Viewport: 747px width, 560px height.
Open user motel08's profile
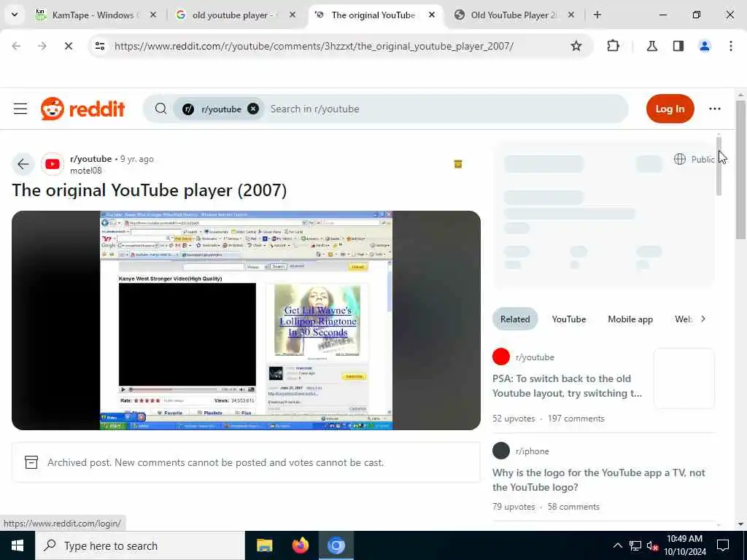86,171
